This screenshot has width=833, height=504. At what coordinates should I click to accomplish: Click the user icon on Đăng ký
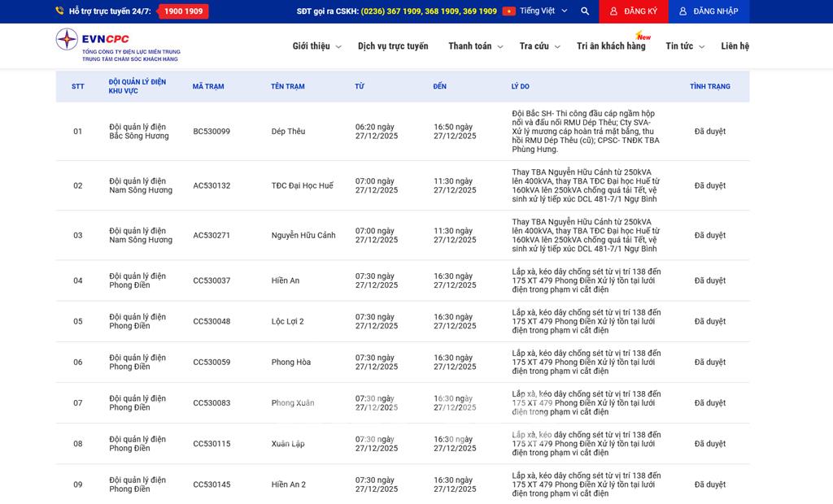click(614, 11)
